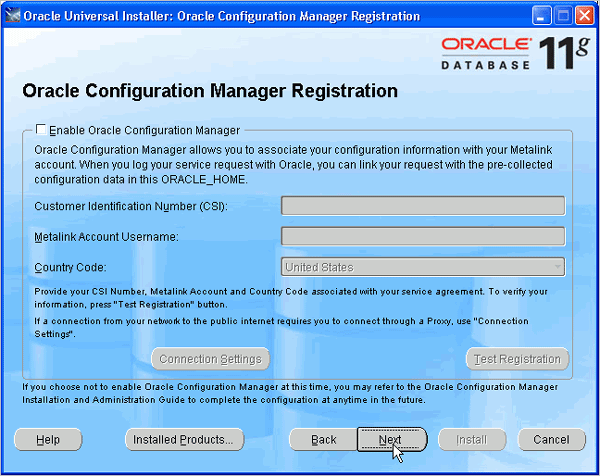Click the Oracle Database 11g logo
The height and width of the screenshot is (476, 600).
[515, 53]
